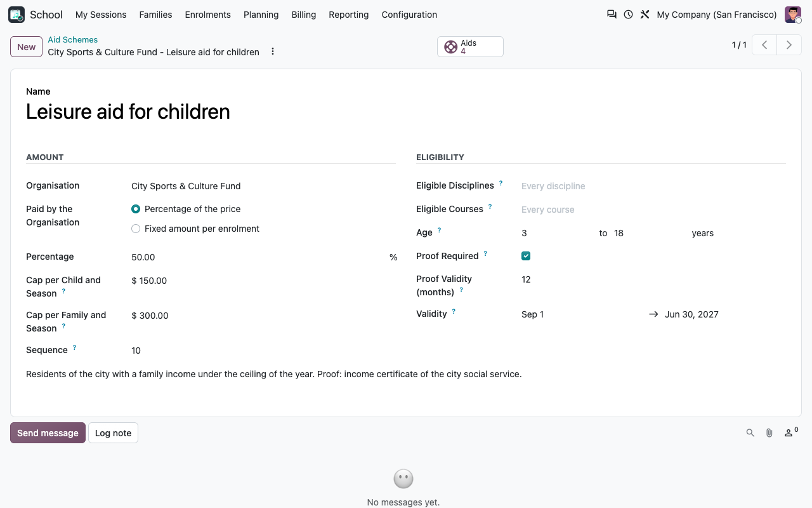Open the My Sessions menu
This screenshot has width=812, height=508.
click(101, 15)
